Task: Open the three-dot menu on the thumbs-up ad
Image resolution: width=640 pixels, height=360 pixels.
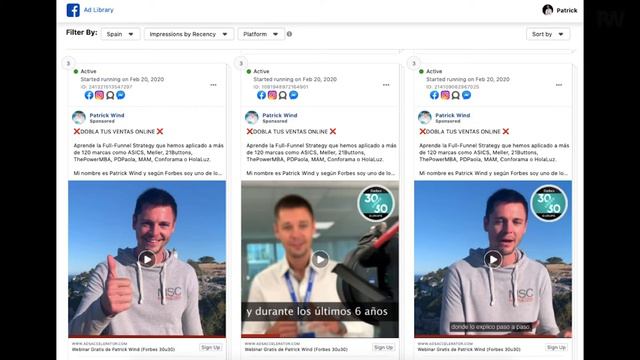Action: click(x=213, y=85)
